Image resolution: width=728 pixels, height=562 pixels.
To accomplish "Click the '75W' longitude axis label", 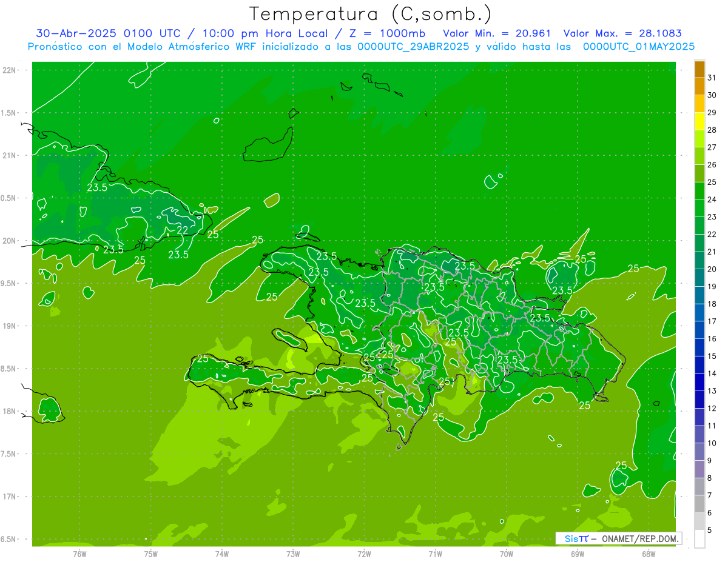I will [150, 554].
